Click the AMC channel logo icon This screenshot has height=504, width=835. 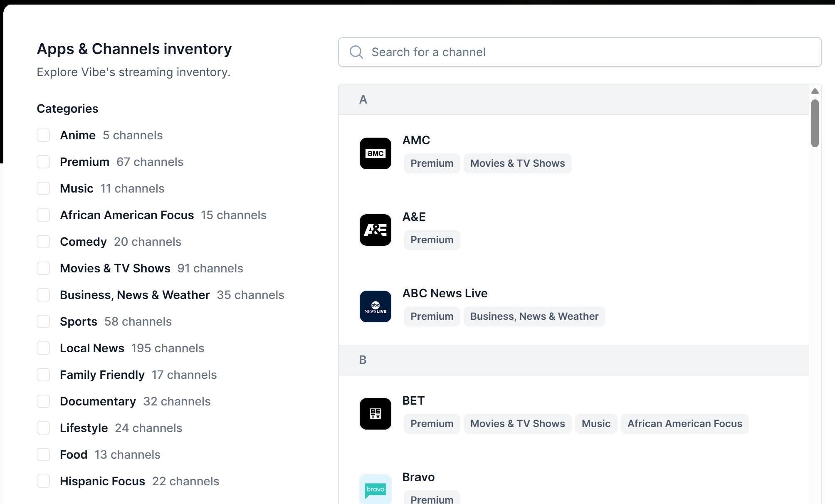375,153
